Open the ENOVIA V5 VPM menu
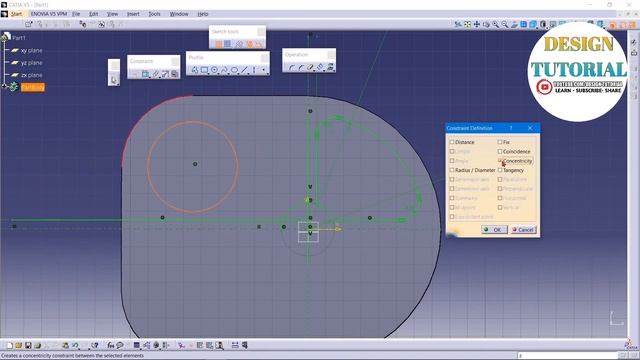This screenshot has width=640, height=360. pos(49,14)
